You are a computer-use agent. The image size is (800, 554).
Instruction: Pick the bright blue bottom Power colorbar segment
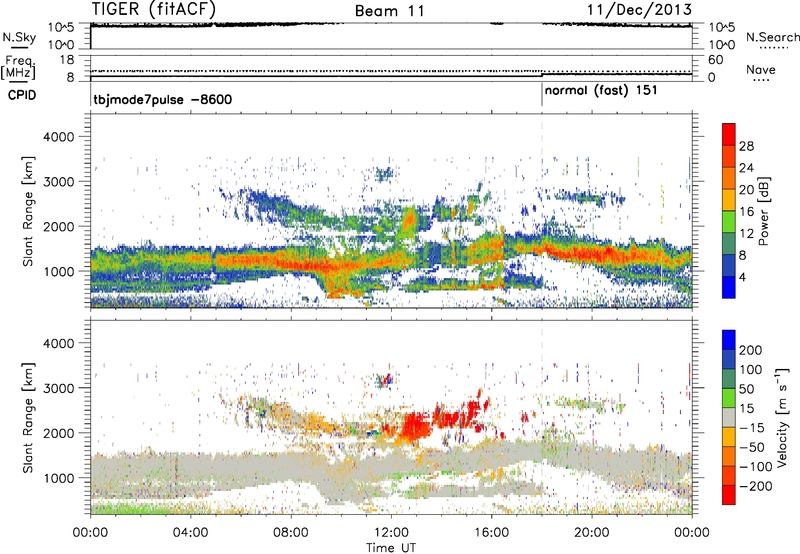tap(729, 287)
